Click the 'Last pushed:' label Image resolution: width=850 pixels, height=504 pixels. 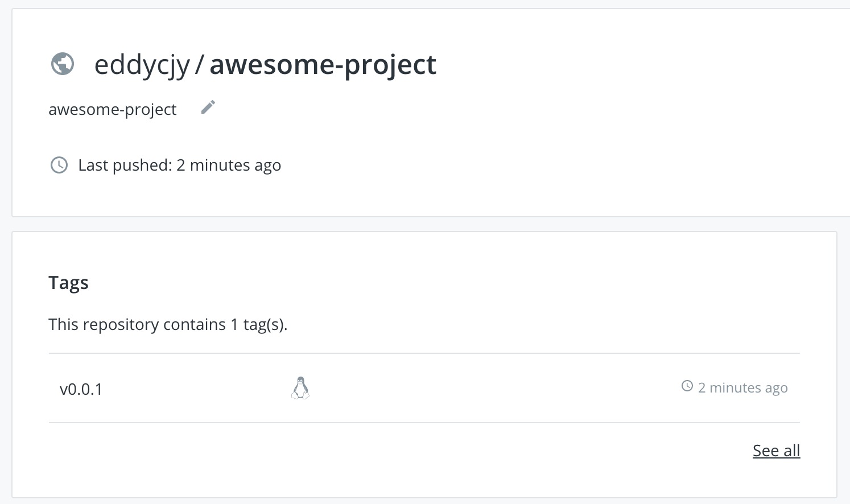pos(125,165)
